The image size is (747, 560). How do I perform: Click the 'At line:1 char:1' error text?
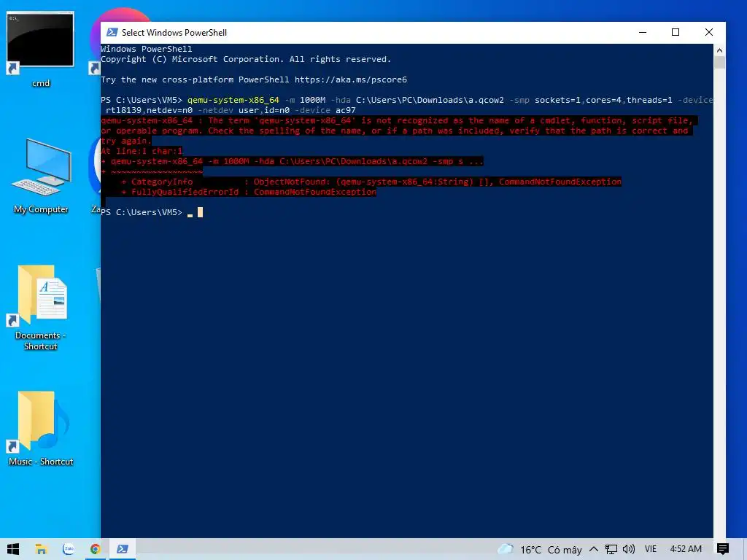[142, 151]
